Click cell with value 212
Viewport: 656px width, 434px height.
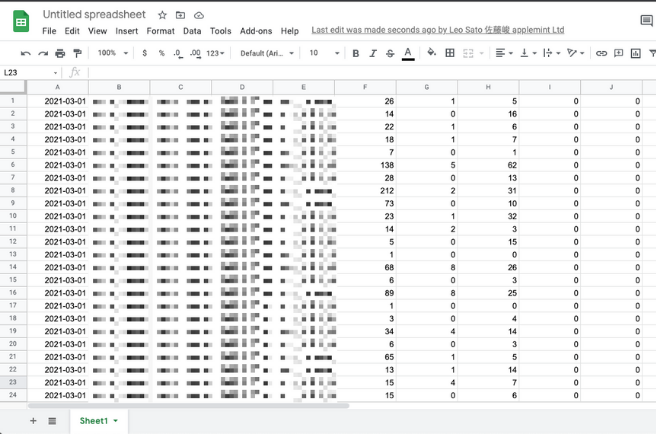tap(365, 190)
